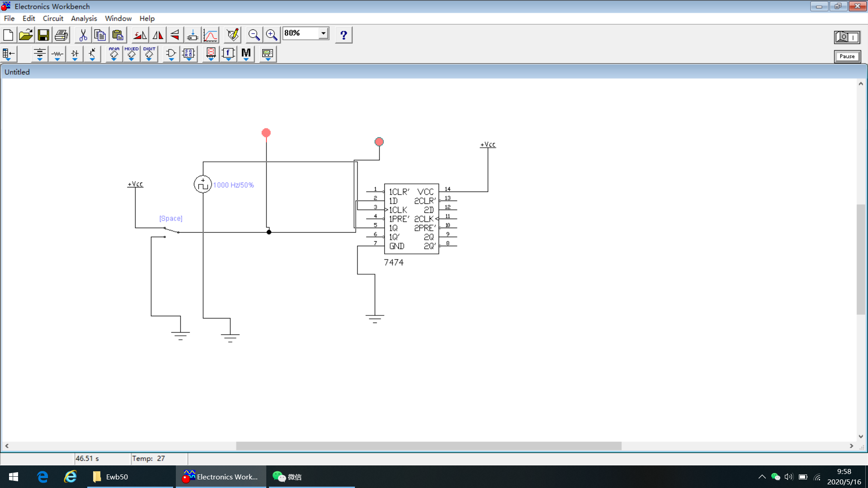The image size is (868, 488).
Task: Open the Analysis menu
Action: (84, 19)
